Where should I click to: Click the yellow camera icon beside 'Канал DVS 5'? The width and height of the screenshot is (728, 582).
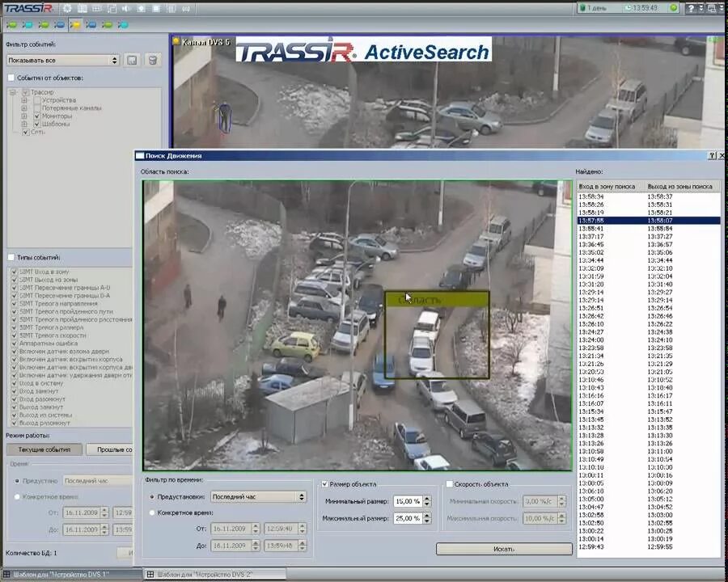(176, 41)
